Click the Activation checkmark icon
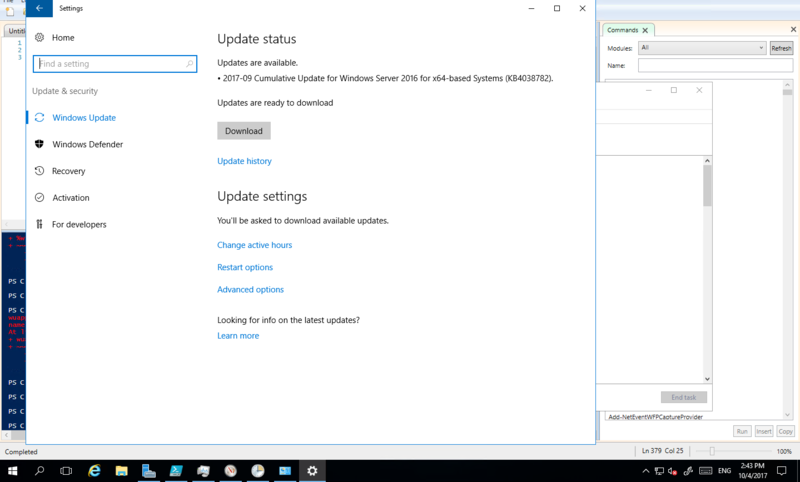Screen dimensions: 800x482 [x=39, y=197]
